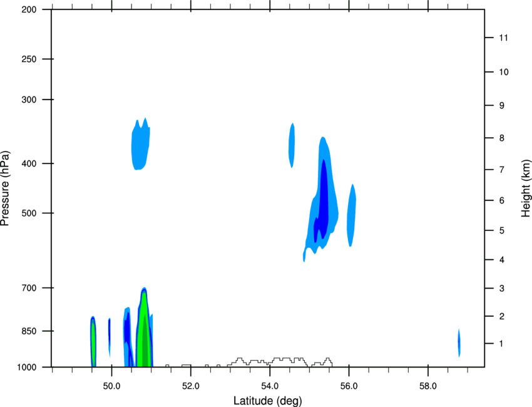Click the 50.0 latitude tick label

(111, 386)
